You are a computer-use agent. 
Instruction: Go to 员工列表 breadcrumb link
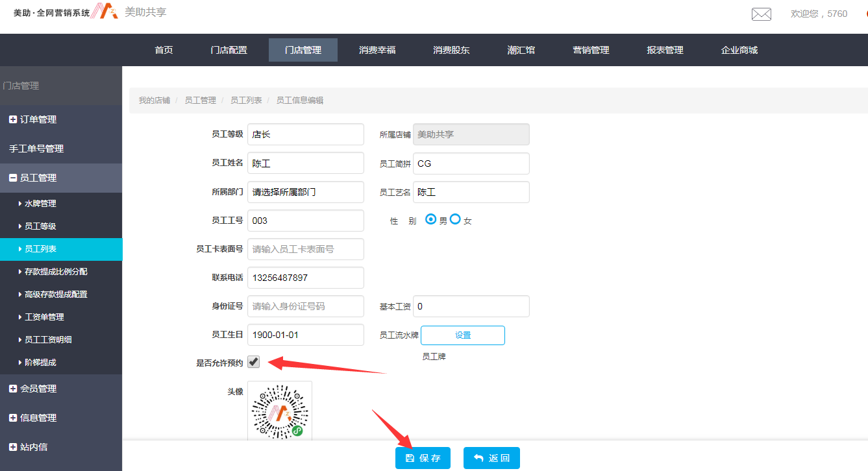246,101
